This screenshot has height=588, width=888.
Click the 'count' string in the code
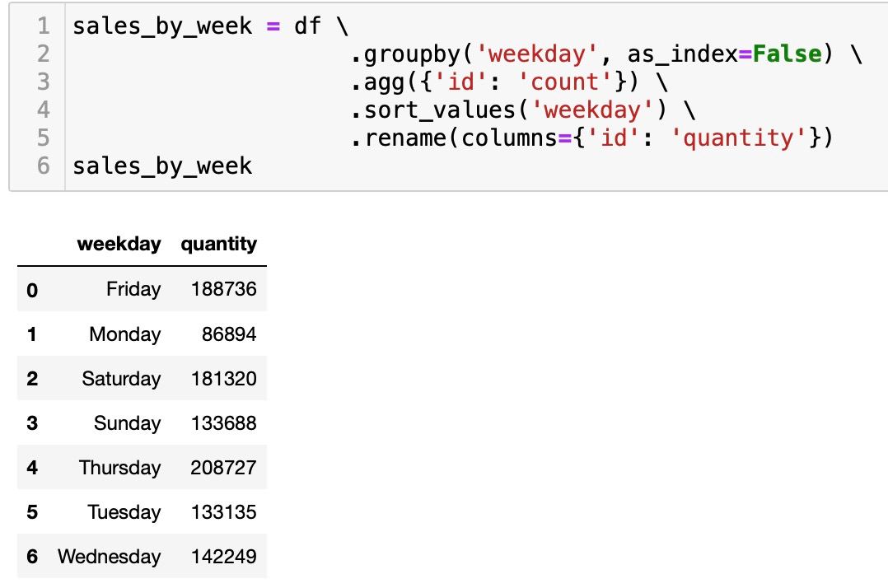pos(564,82)
